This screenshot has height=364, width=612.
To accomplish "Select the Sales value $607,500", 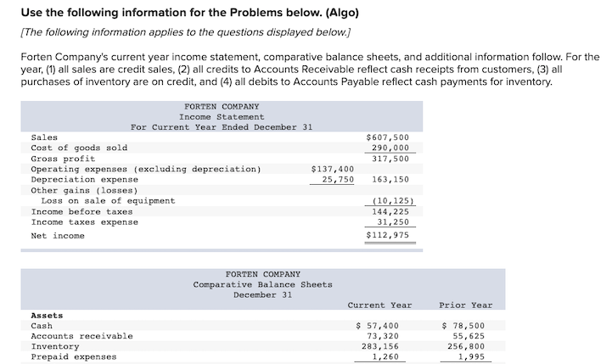I will [388, 137].
